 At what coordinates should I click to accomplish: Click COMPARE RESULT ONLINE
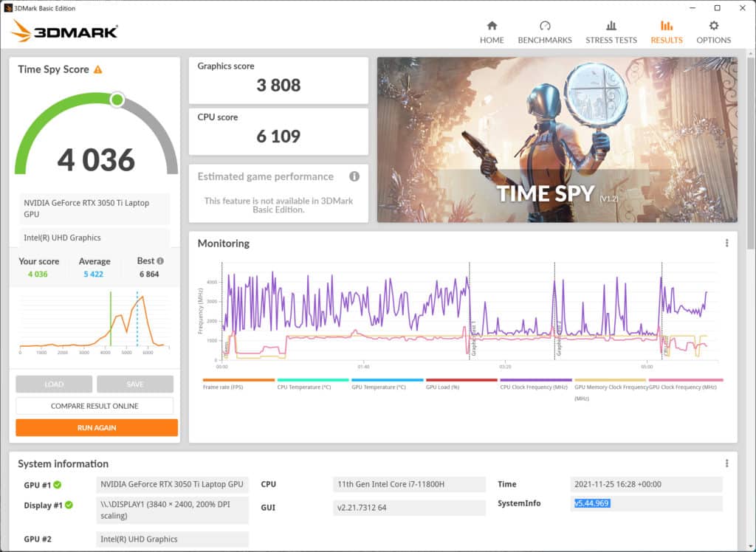coord(94,406)
